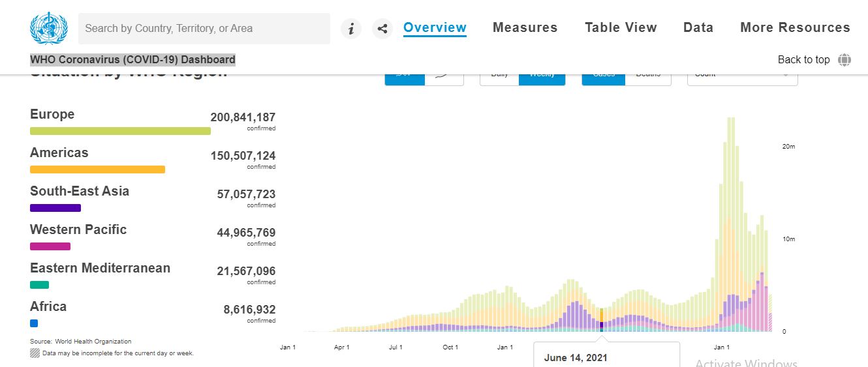Viewport: 868px width, 367px height.
Task: Switch to the line chart view icon
Action: pos(444,77)
